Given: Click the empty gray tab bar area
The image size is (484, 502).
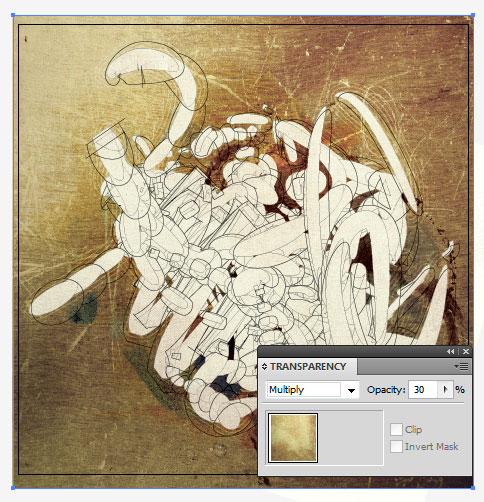Looking at the screenshot, I should point(405,367).
